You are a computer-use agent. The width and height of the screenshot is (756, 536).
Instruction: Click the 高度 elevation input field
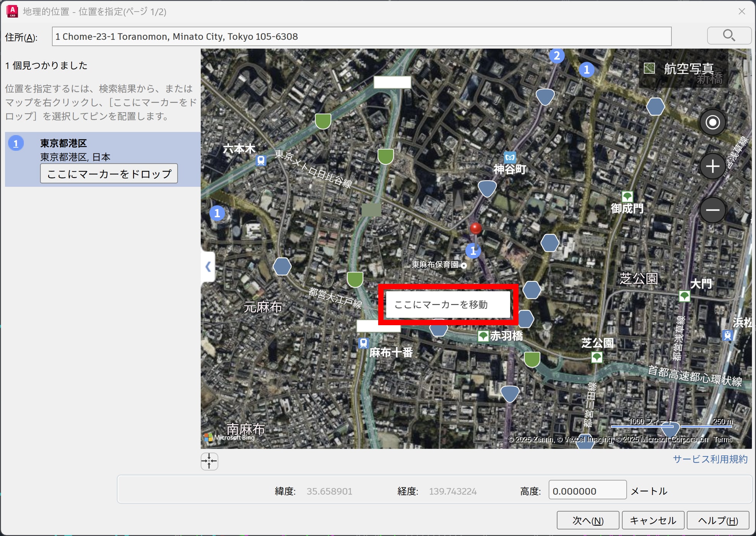[587, 491]
